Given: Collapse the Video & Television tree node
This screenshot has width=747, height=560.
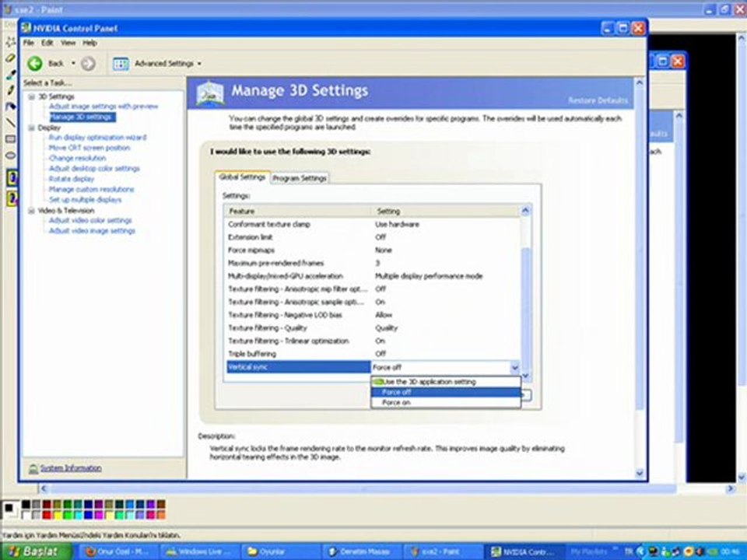Looking at the screenshot, I should click(31, 211).
